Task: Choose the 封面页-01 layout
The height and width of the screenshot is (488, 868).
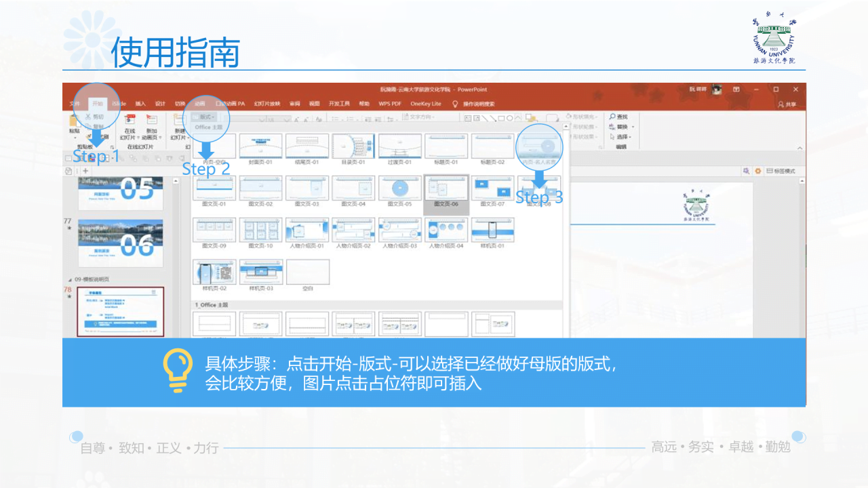Action: pos(261,149)
